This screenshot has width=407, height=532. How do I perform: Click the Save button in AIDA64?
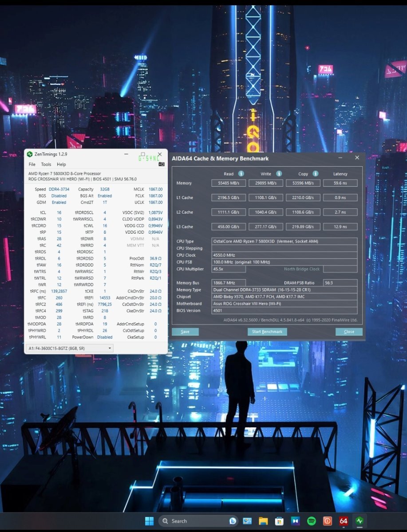coord(185,332)
